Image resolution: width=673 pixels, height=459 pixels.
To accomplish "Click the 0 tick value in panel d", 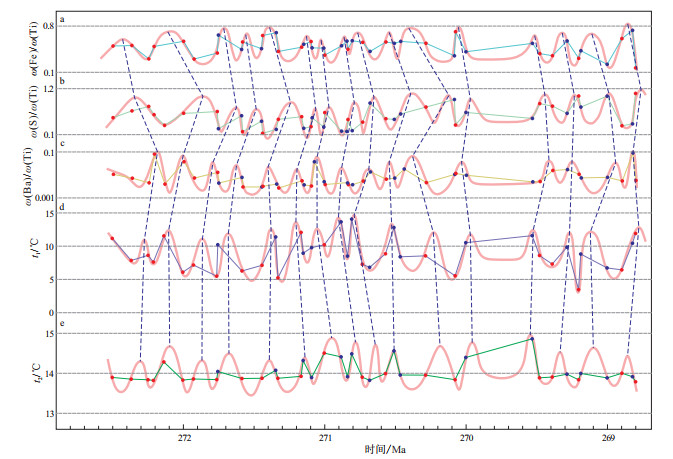I will pyautogui.click(x=52, y=313).
